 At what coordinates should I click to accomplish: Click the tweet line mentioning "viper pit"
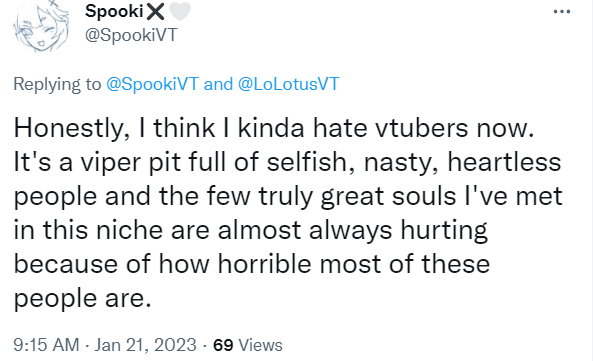tap(287, 162)
